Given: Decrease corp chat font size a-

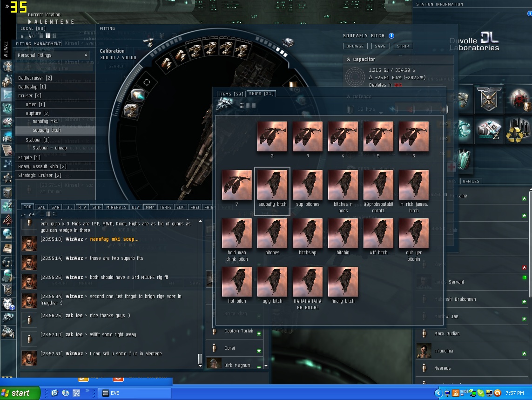Looking at the screenshot, I should pyautogui.click(x=23, y=215).
